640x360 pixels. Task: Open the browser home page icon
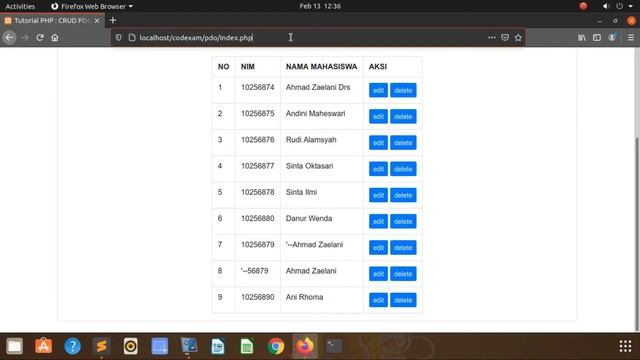point(55,38)
